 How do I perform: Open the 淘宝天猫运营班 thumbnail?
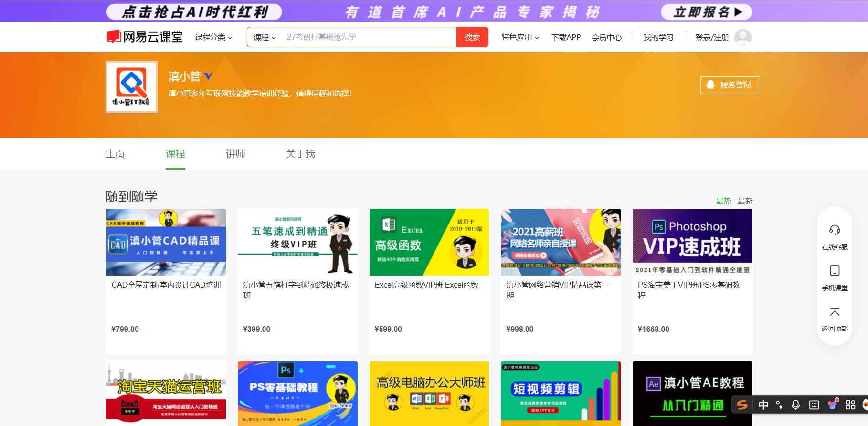tap(166, 394)
